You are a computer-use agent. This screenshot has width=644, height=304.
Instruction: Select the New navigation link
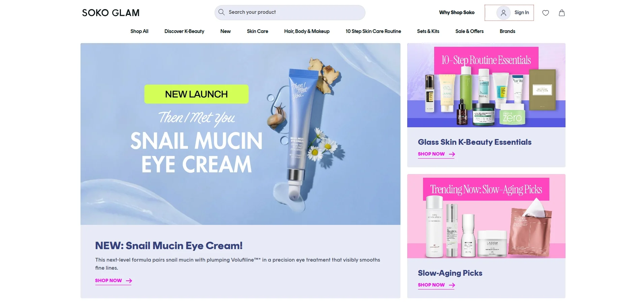(x=225, y=31)
